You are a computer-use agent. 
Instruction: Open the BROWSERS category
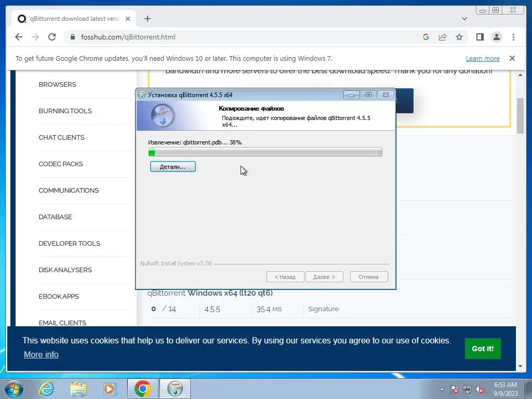pyautogui.click(x=57, y=85)
